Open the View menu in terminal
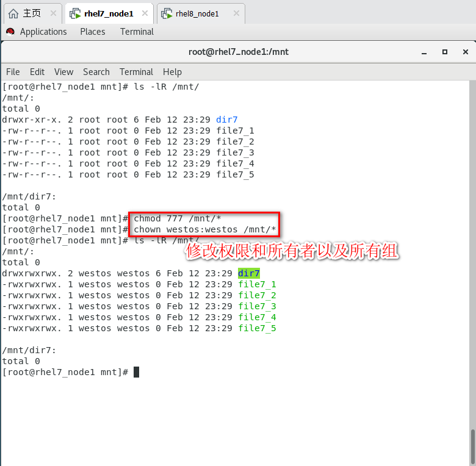The height and width of the screenshot is (466, 476). point(63,72)
